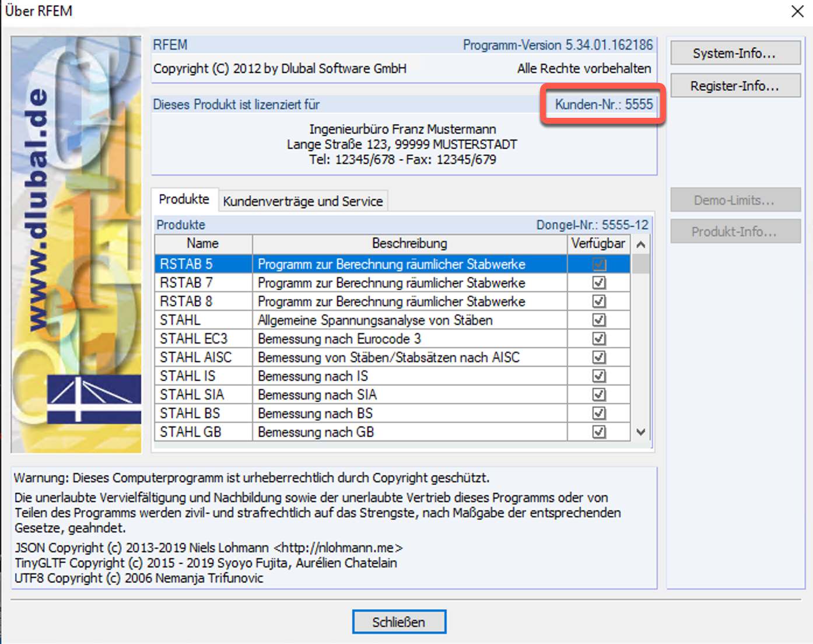
Task: Open the Register-Info dialog
Action: [x=735, y=85]
